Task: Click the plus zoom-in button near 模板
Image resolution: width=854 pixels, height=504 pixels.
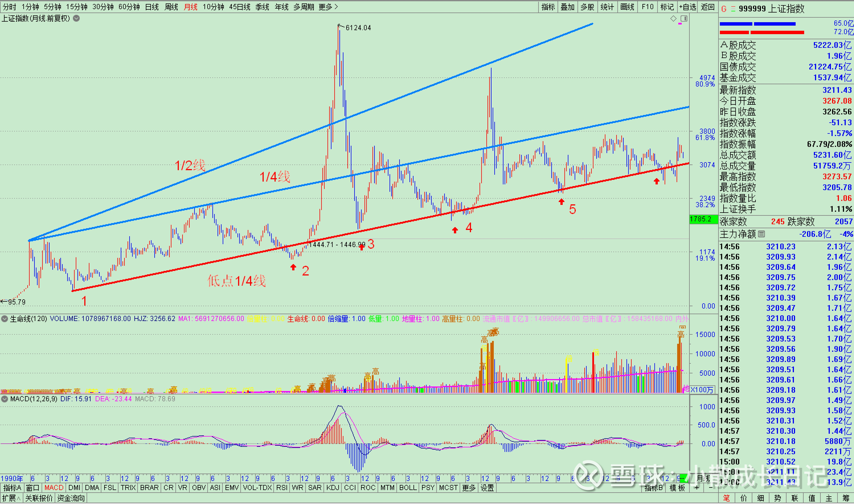Action: click(697, 488)
